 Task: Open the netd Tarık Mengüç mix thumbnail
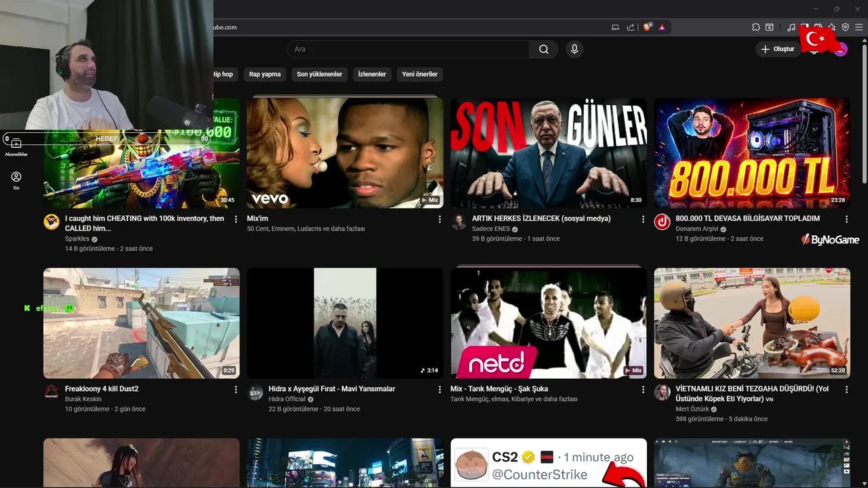click(549, 323)
